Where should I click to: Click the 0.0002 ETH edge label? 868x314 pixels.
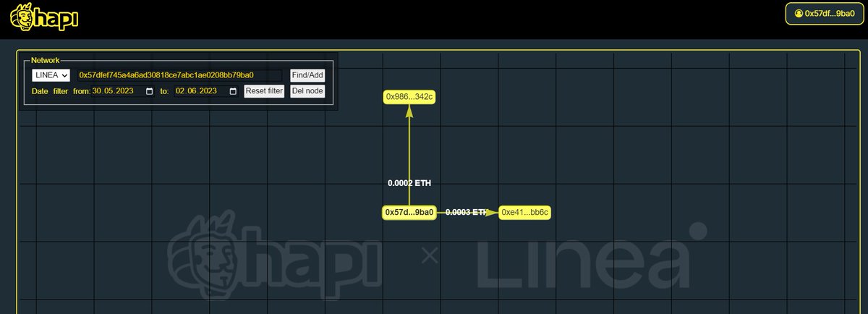tap(409, 183)
